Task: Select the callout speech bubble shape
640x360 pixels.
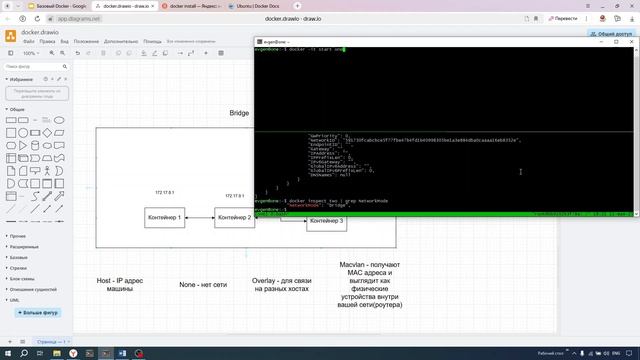Action: pos(35,171)
